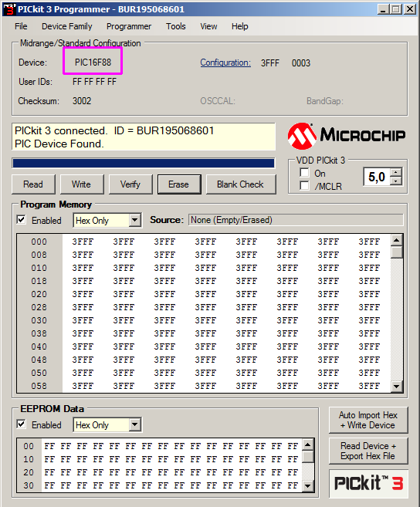This screenshot has height=507, width=420.
Task: Click last memory cell in row 048
Action: (x=369, y=360)
